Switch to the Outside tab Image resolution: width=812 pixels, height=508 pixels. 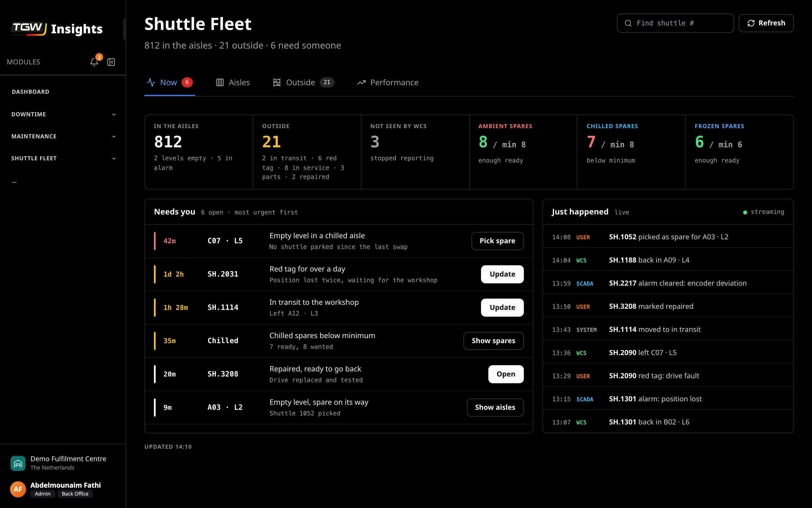click(x=303, y=82)
